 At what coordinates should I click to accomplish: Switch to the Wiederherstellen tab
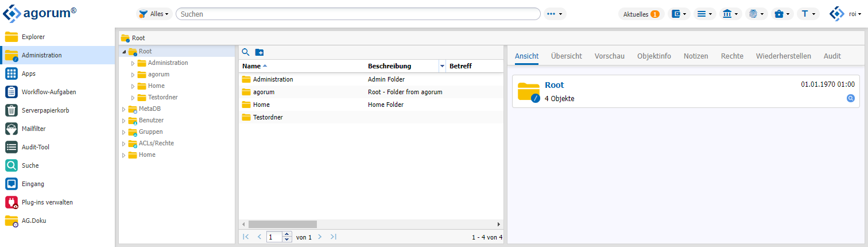(784, 56)
